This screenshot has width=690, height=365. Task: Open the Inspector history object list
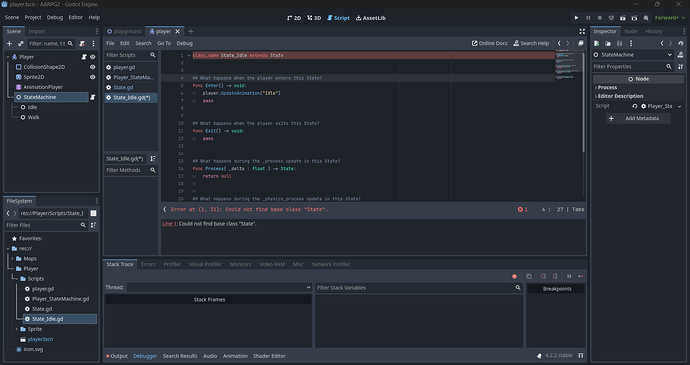click(x=681, y=43)
